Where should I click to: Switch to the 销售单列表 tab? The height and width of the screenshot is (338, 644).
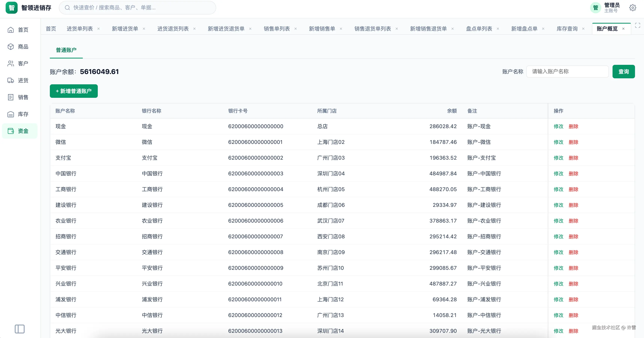click(277, 29)
